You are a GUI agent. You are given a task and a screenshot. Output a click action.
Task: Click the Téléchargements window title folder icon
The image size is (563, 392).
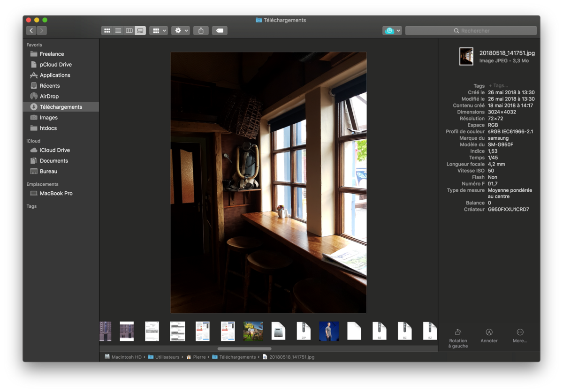point(259,20)
